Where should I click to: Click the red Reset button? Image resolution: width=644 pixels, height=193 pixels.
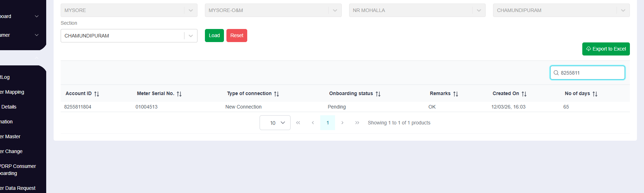tap(237, 35)
